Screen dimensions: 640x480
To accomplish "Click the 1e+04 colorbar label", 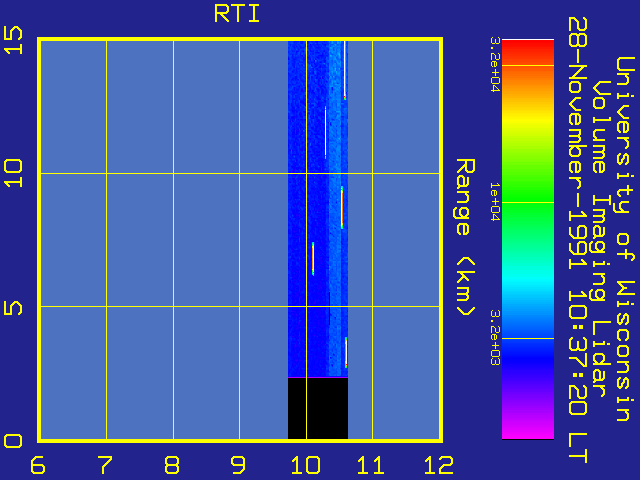I will pyautogui.click(x=495, y=202).
